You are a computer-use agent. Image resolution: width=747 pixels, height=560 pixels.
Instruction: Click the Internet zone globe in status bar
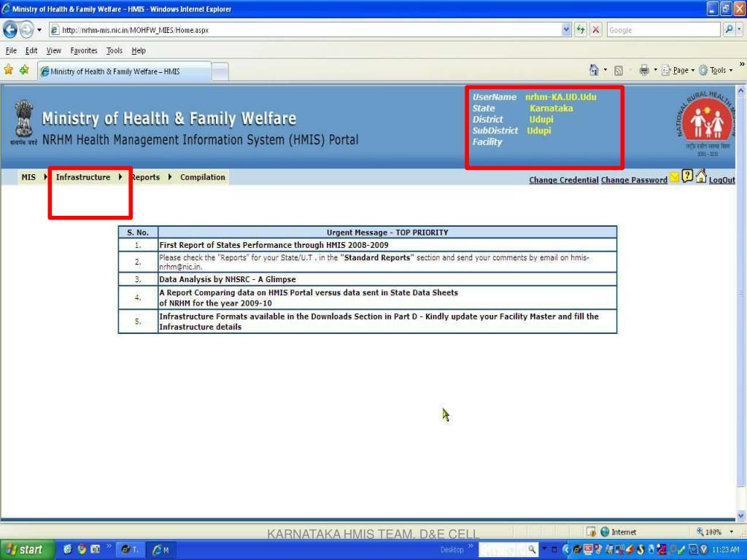point(605,532)
